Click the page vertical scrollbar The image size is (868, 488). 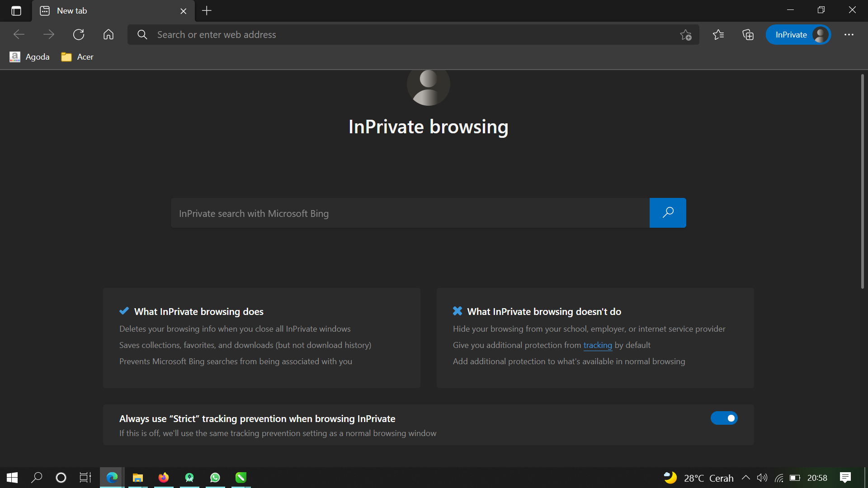(862, 181)
